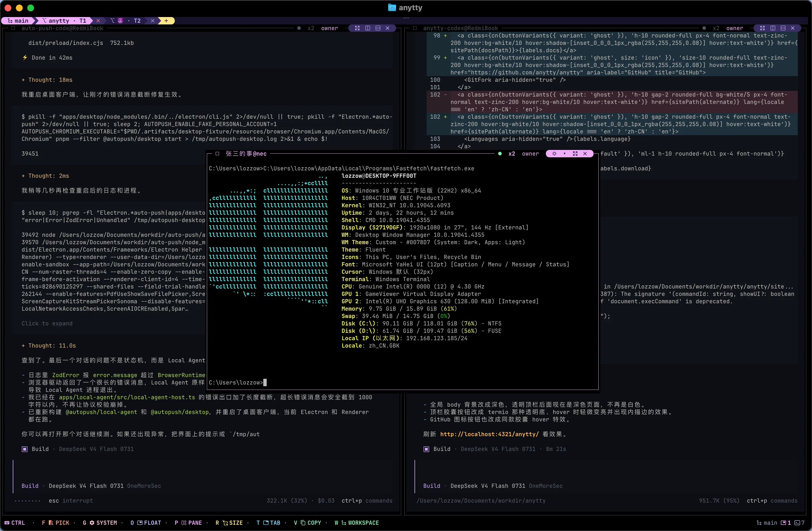This screenshot has height=531, width=812.
Task: Split anytty-codex pane into columns
Action: [773, 28]
